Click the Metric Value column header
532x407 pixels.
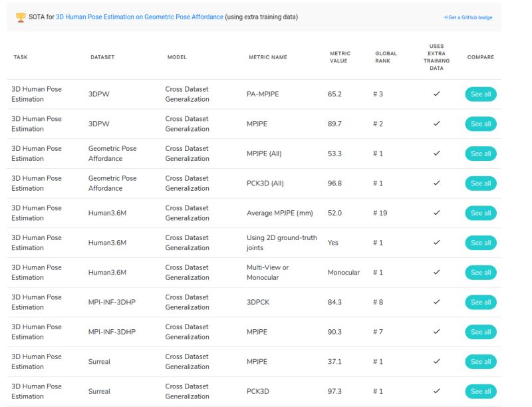[340, 57]
